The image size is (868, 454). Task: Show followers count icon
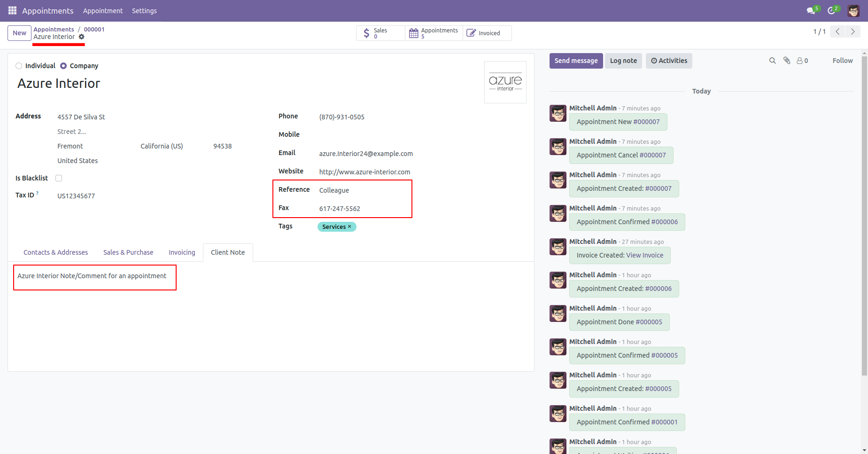[802, 61]
